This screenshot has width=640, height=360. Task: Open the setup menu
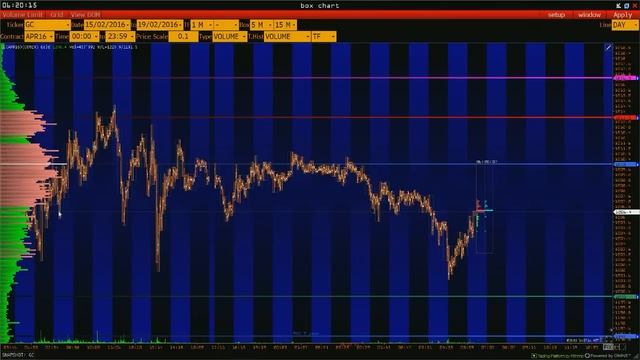coord(556,15)
